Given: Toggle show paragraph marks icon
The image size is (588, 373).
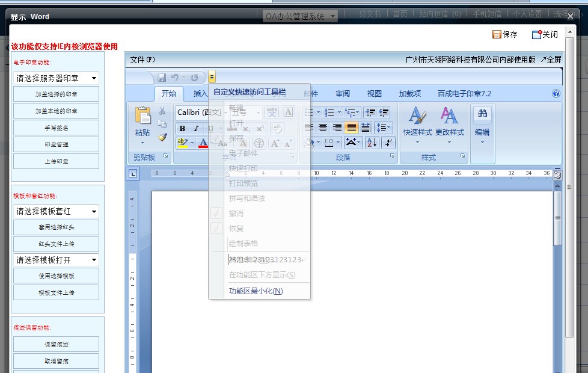Looking at the screenshot, I should pyautogui.click(x=388, y=143).
